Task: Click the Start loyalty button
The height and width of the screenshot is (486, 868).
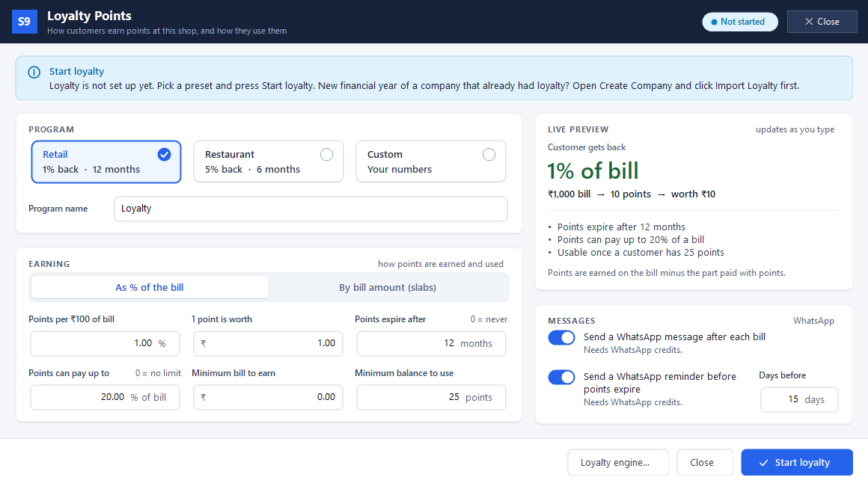Action: pyautogui.click(x=797, y=462)
